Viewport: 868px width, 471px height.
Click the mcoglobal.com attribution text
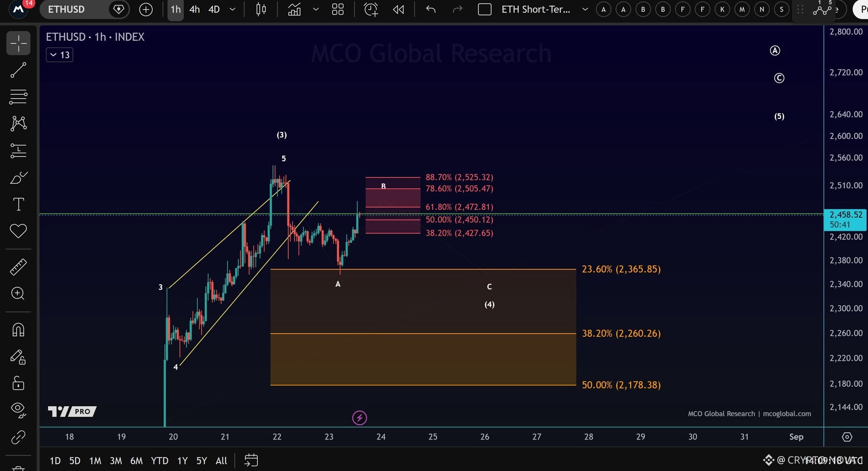pos(787,414)
